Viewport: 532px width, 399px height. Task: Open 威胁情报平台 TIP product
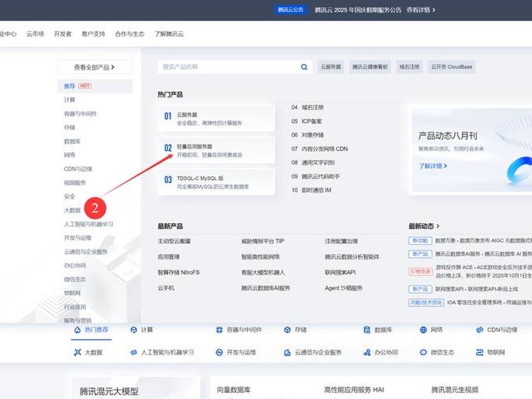point(263,241)
